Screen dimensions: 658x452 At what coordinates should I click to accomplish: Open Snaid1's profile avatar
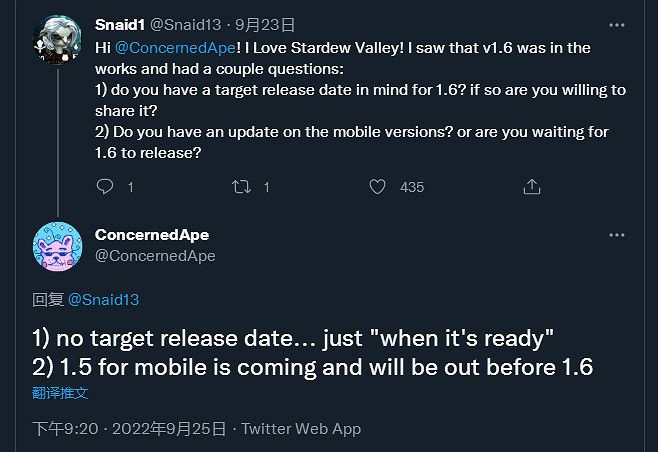[57, 39]
